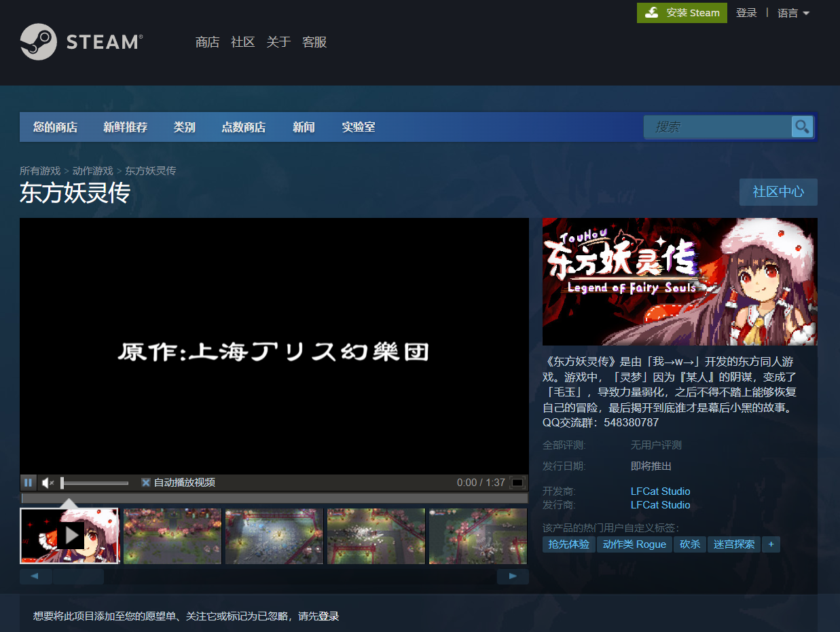840x632 pixels.
Task: Expand more tags with the + button
Action: pyautogui.click(x=771, y=544)
